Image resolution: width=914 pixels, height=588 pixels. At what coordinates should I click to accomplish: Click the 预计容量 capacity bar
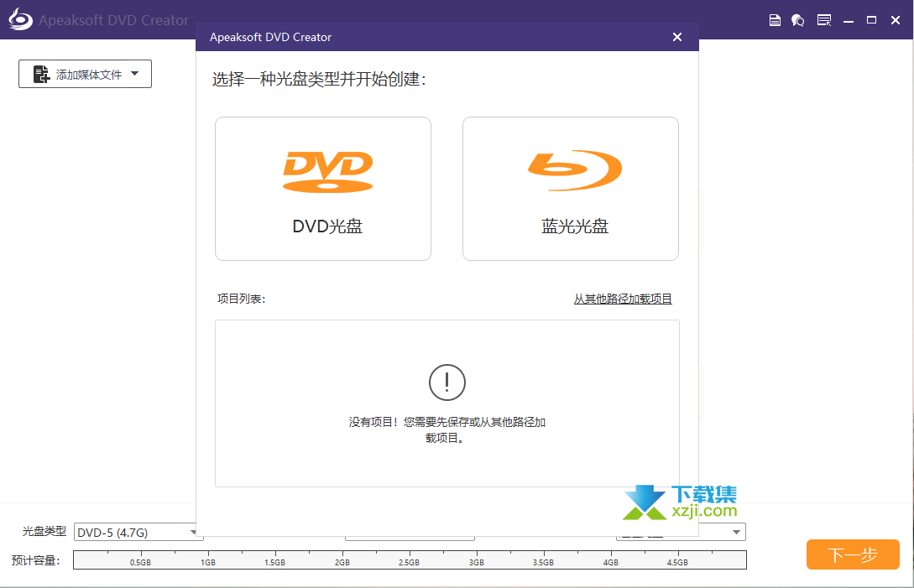410,560
